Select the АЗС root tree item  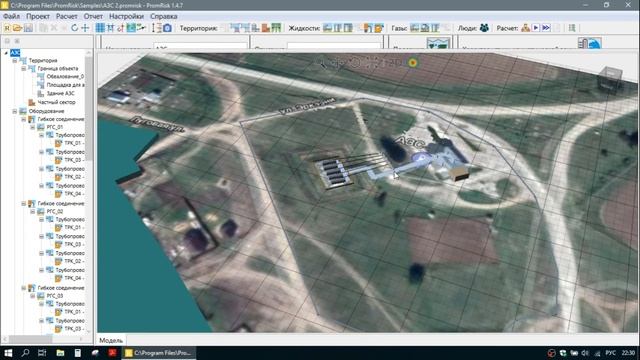pyautogui.click(x=15, y=53)
